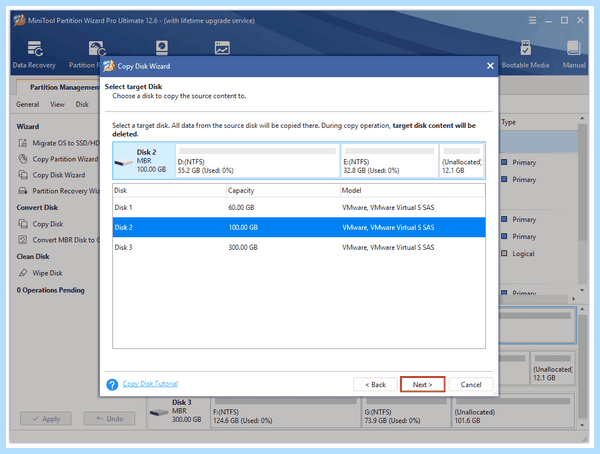Click the D:(NTFS) 55.2 GB partition block
The width and height of the screenshot is (600, 454).
(x=258, y=161)
